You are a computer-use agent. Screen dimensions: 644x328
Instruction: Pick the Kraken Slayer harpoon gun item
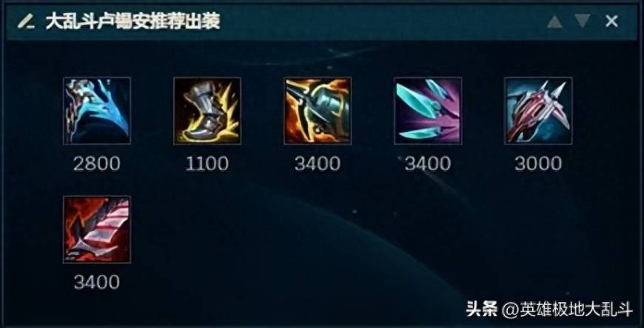(x=318, y=111)
